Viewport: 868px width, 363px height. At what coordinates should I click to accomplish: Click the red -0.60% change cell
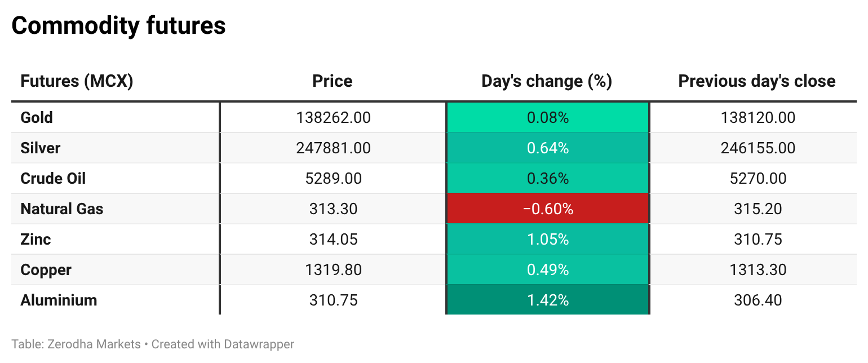coord(547,209)
